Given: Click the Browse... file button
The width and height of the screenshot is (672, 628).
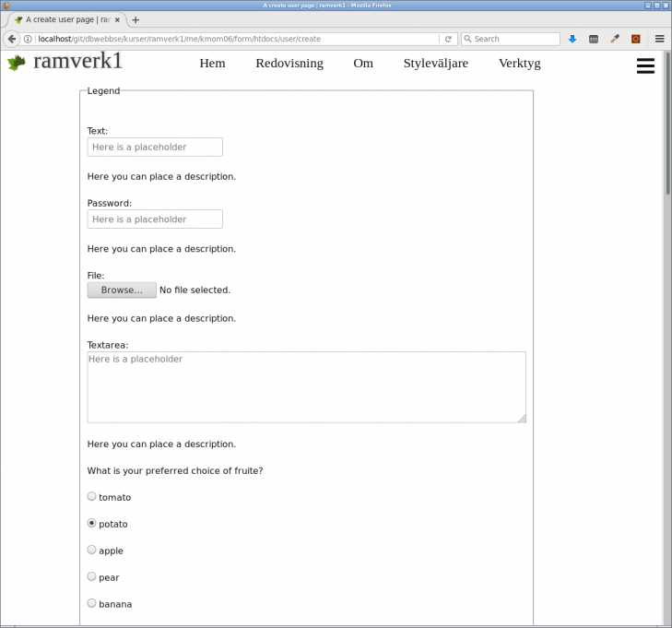Looking at the screenshot, I should 122,290.
